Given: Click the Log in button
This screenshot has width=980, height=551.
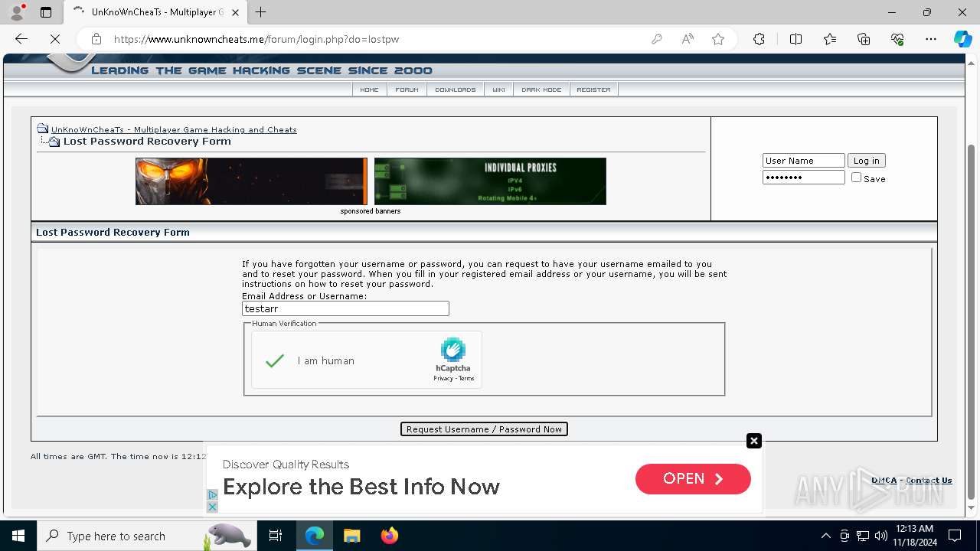Looking at the screenshot, I should coord(867,161).
